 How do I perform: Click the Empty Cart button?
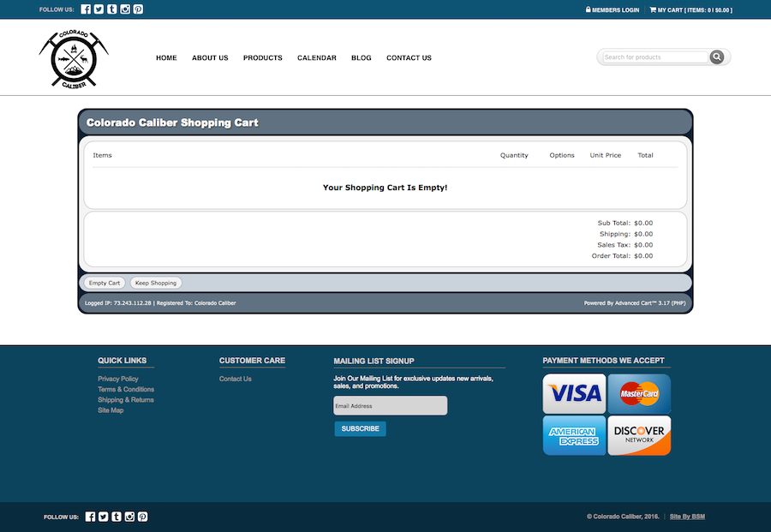pos(105,283)
